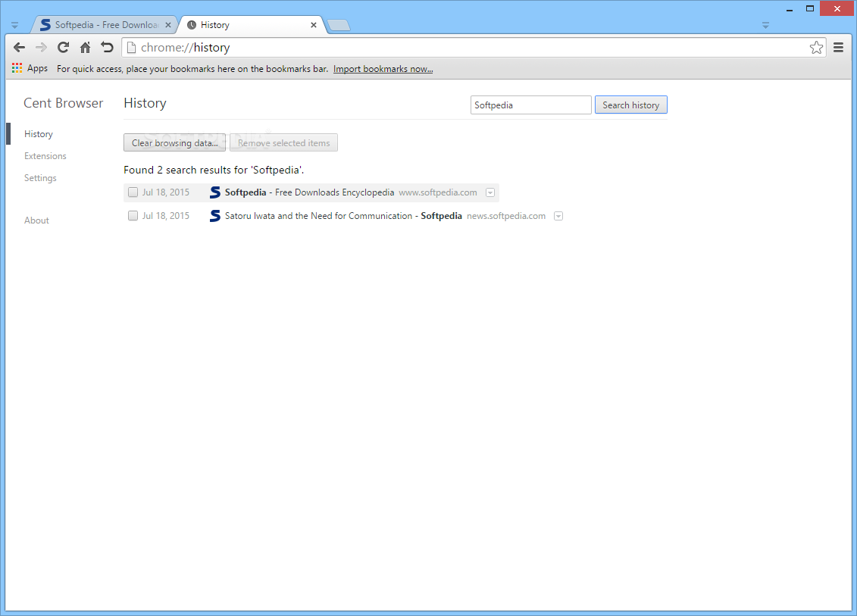Check the Softpedia Free Downloads Encyclopedia entry
857x616 pixels.
pyautogui.click(x=133, y=192)
